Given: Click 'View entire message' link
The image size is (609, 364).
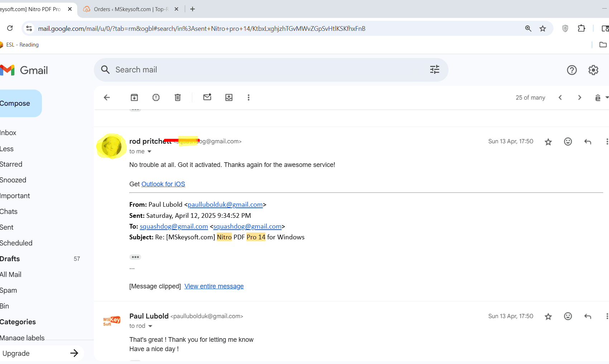Looking at the screenshot, I should [x=214, y=286].
